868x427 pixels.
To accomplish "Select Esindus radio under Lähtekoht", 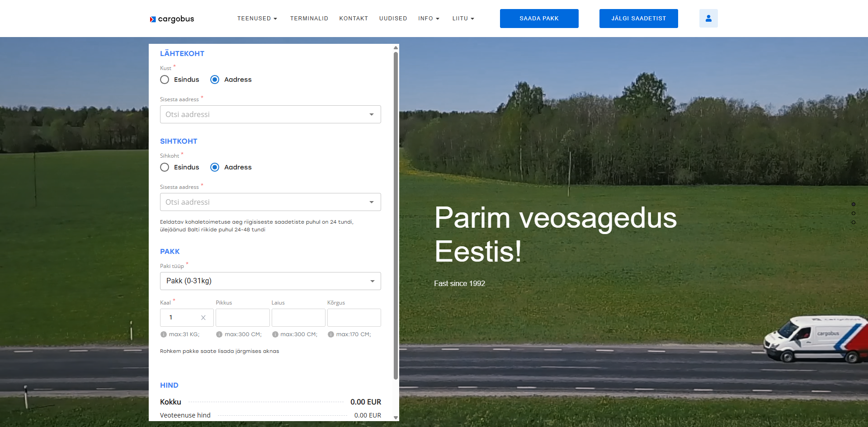I will (x=165, y=80).
